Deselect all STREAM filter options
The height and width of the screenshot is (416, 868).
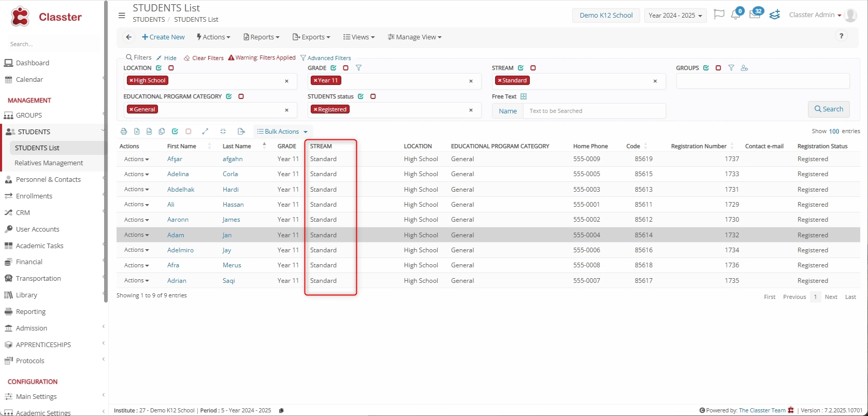[x=533, y=68]
